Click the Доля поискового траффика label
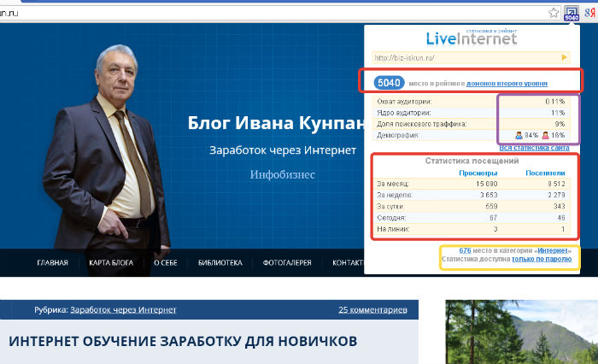Image resolution: width=598 pixels, height=364 pixels. click(x=421, y=124)
